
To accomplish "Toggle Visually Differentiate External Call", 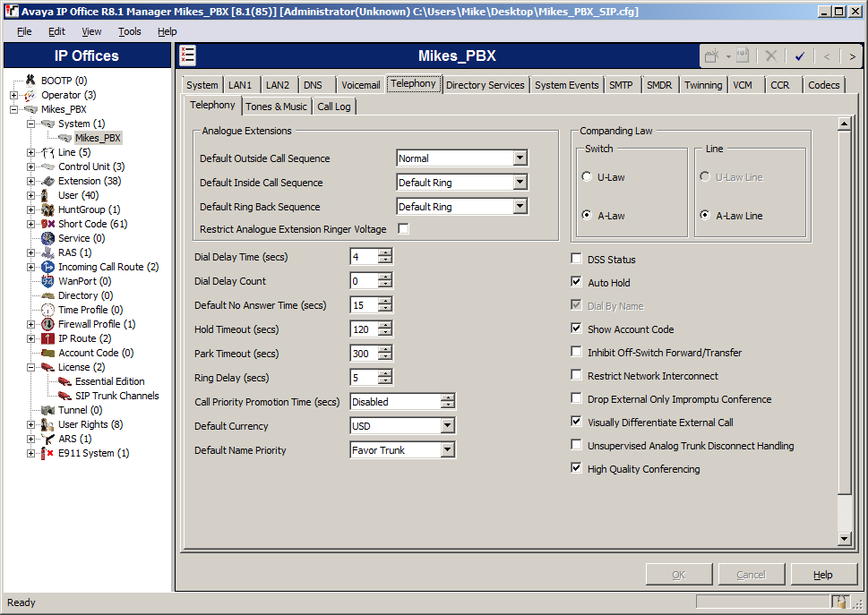I will (x=576, y=421).
